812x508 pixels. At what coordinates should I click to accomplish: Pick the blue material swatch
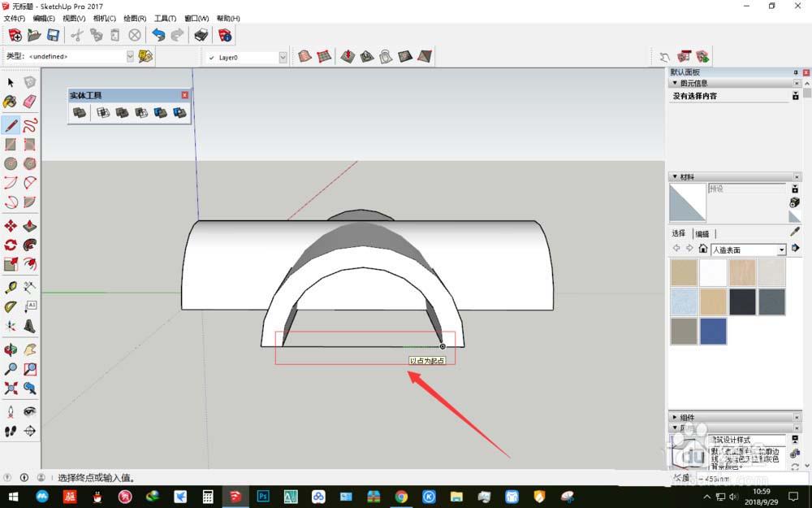click(x=713, y=331)
